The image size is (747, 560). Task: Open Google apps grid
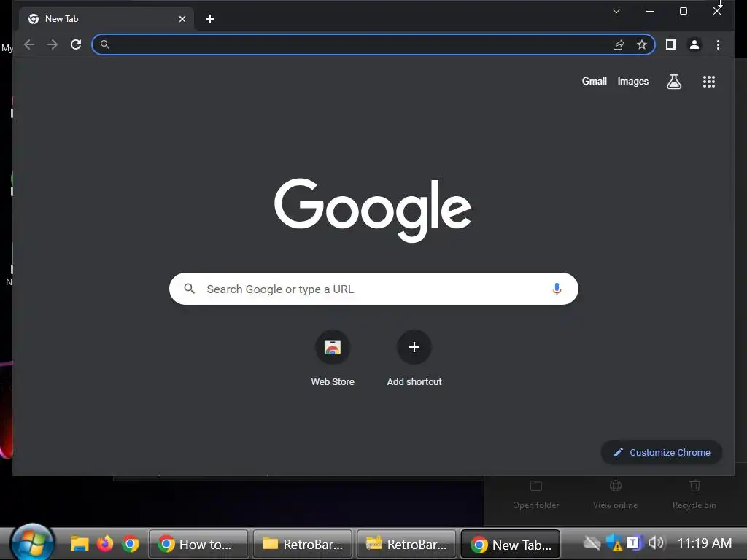[709, 82]
